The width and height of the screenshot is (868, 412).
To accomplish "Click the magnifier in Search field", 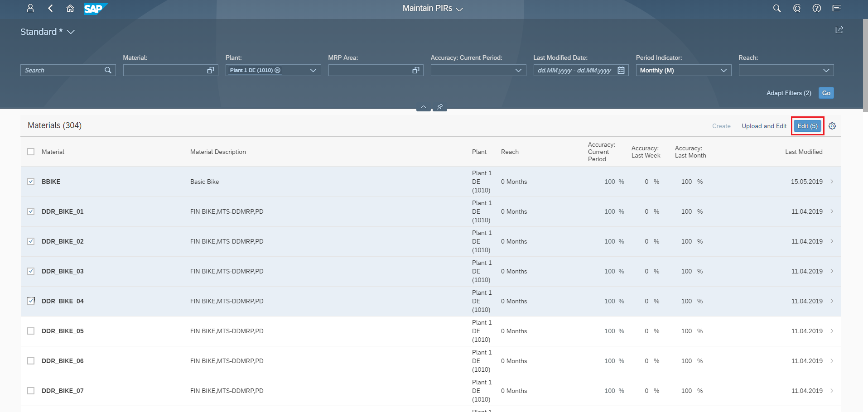I will [108, 70].
